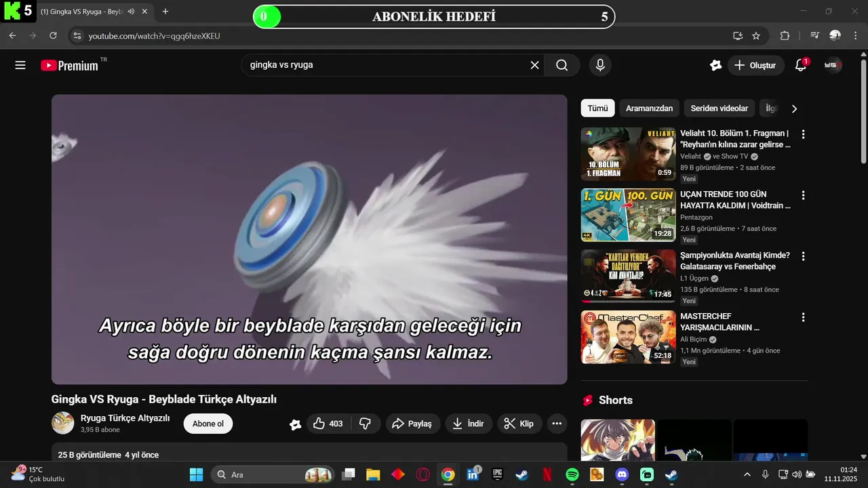This screenshot has height=488, width=868.
Task: Open a new Chrome tab
Action: coord(165,12)
